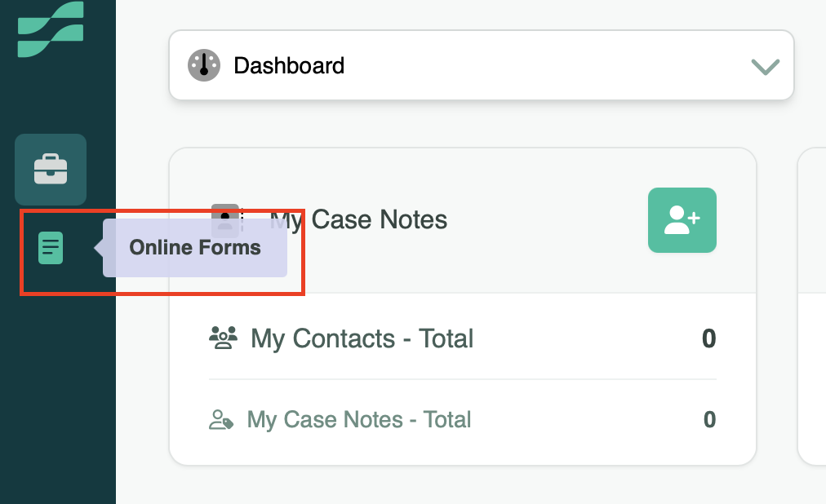Open Online Forms from the sidebar icon
Image resolution: width=826 pixels, height=504 pixels.
coord(51,248)
